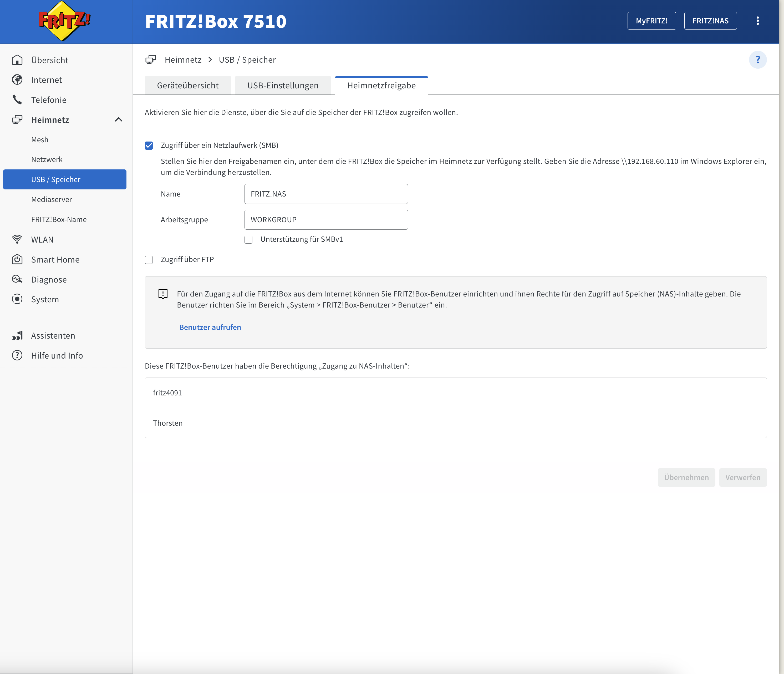Open the Internet menu label
Image resolution: width=784 pixels, height=674 pixels.
click(47, 80)
